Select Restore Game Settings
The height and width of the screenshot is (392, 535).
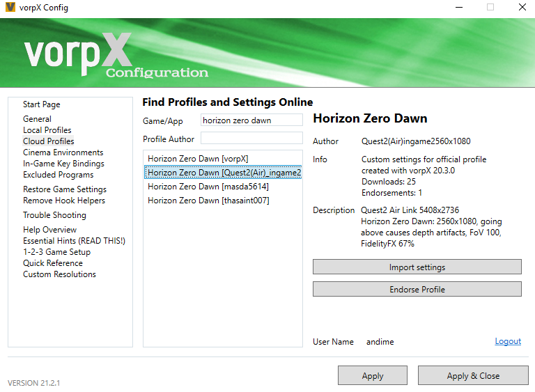pyautogui.click(x=65, y=189)
